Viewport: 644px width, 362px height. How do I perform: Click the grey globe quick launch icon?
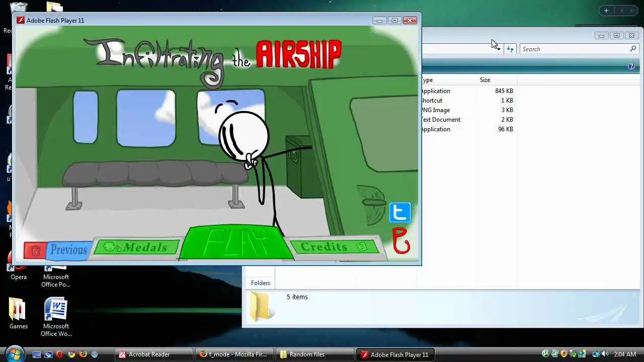[x=94, y=354]
